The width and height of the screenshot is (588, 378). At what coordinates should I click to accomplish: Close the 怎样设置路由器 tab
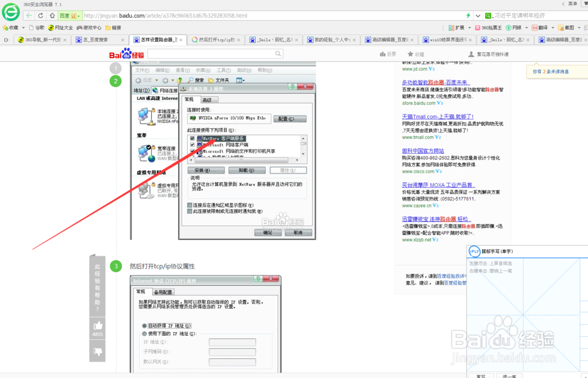(181, 40)
